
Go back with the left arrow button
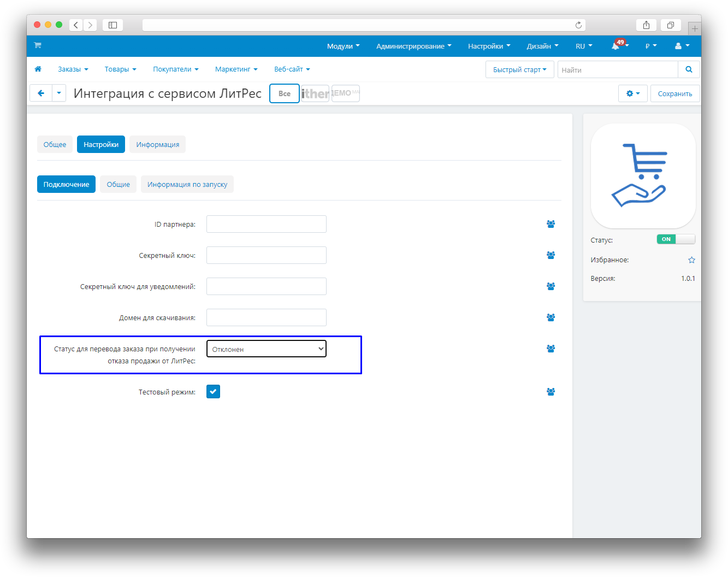[x=41, y=93]
